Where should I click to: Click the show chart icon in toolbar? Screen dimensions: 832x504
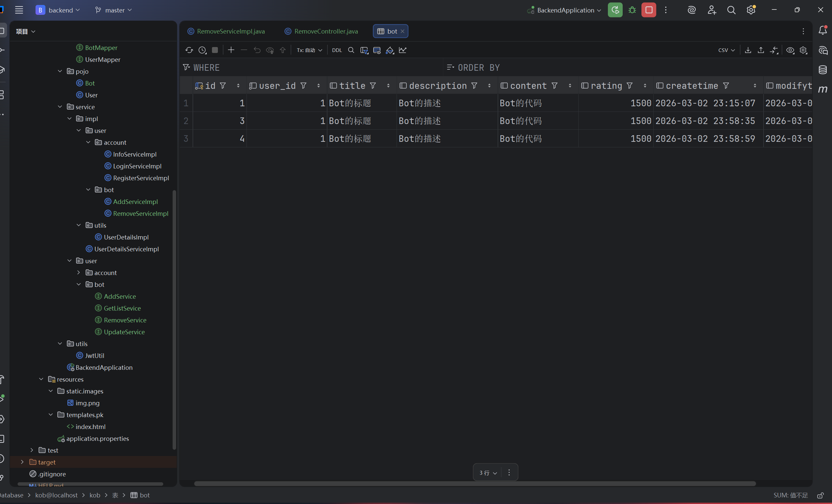403,50
